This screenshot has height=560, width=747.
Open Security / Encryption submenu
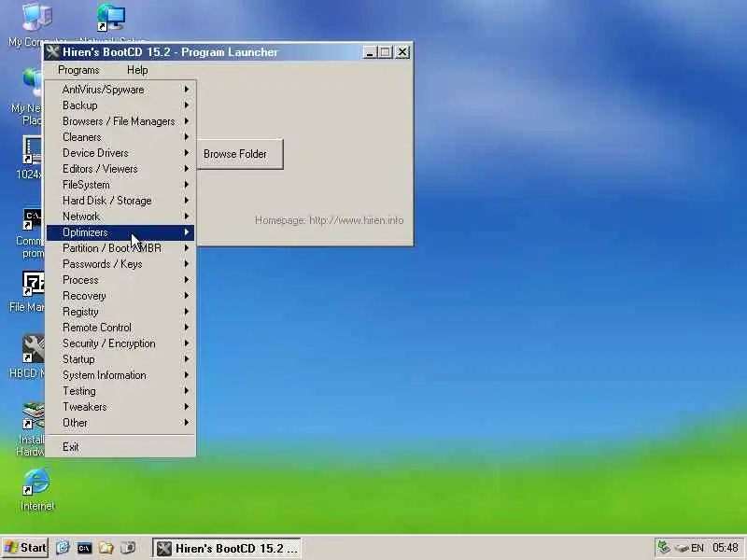pyautogui.click(x=120, y=343)
